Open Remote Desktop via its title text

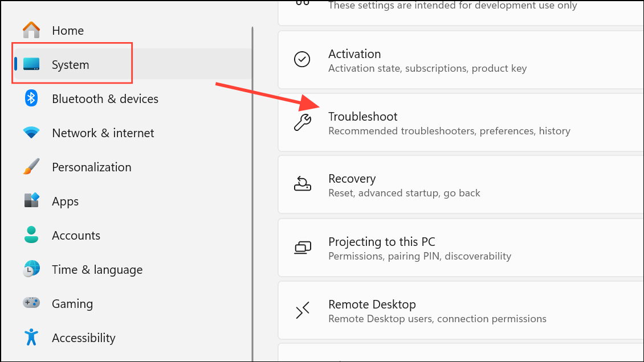click(x=372, y=305)
